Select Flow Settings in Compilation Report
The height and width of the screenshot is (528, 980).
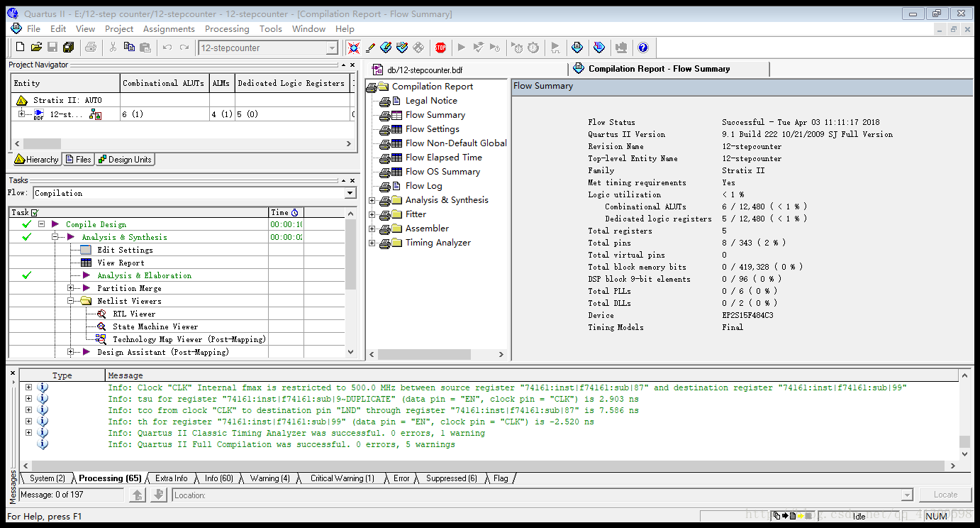432,129
